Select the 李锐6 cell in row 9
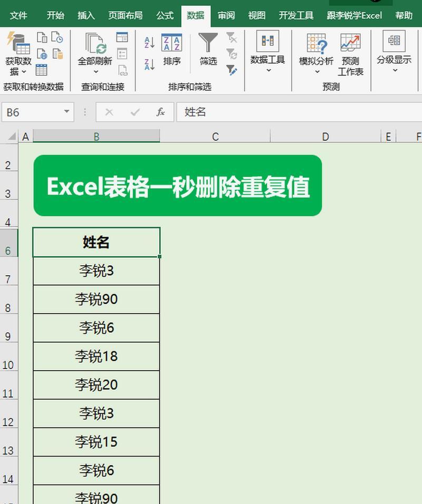 pyautogui.click(x=96, y=328)
